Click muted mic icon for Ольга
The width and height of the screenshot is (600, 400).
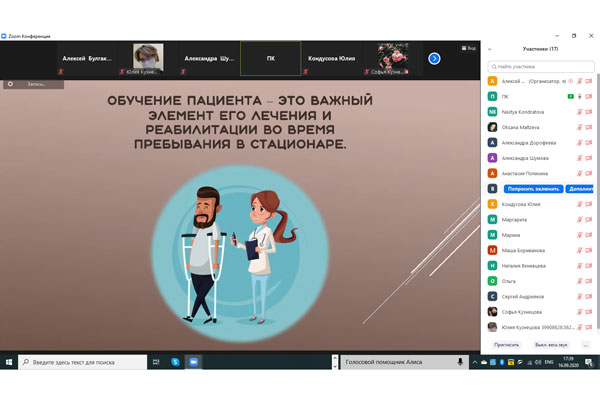[580, 281]
